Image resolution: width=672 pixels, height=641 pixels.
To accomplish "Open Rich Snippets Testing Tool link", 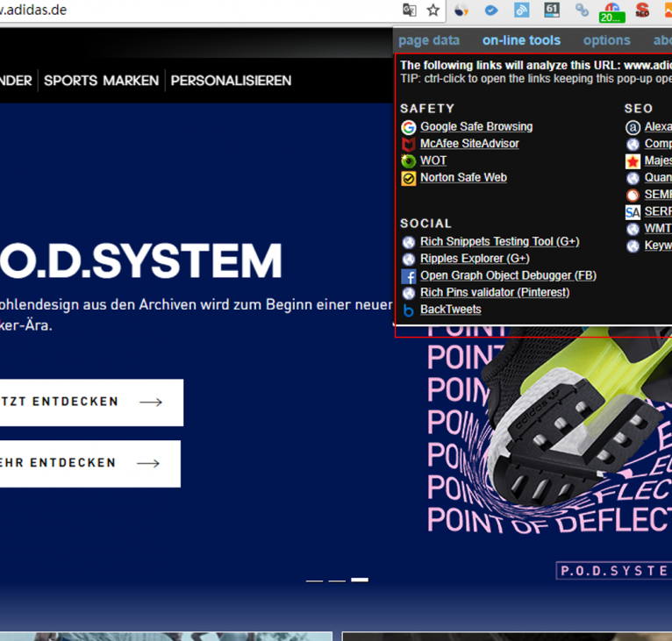I will click(499, 241).
